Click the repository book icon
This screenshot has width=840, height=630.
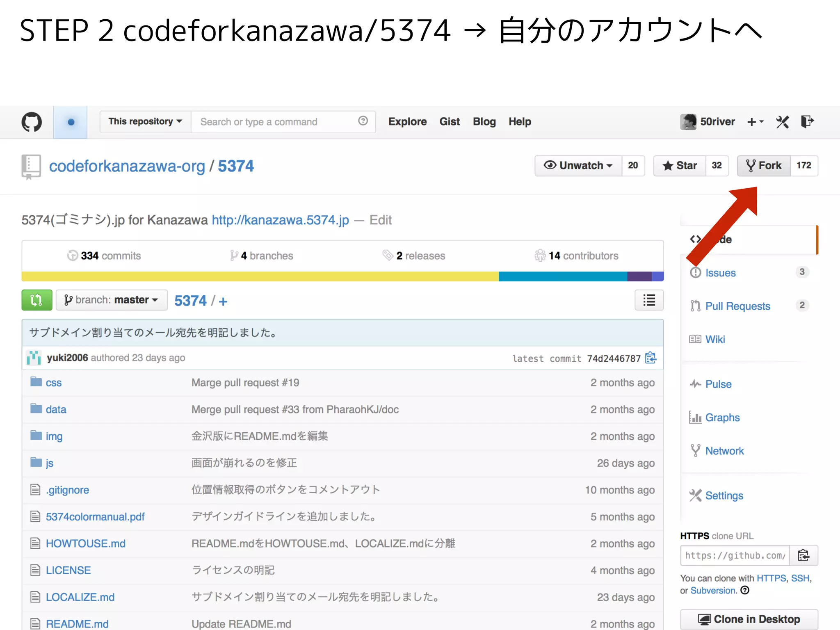[31, 167]
